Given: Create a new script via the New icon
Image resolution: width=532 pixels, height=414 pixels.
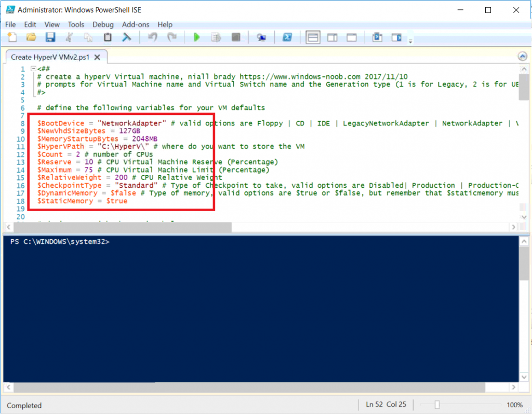Looking at the screenshot, I should [x=11, y=37].
